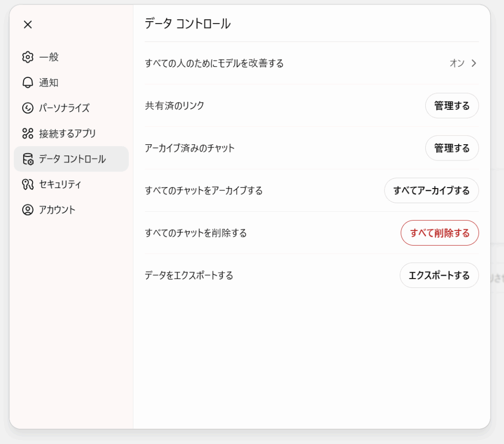Click the オン status for model improvement

[x=457, y=63]
